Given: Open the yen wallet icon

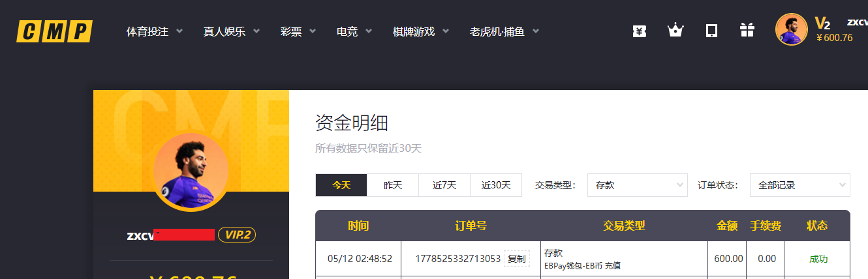Looking at the screenshot, I should (640, 31).
